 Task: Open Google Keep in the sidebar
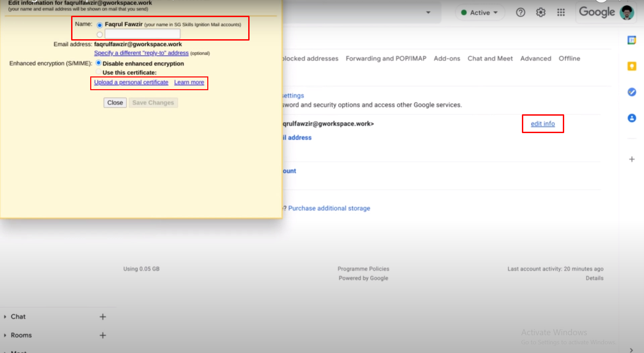click(632, 66)
